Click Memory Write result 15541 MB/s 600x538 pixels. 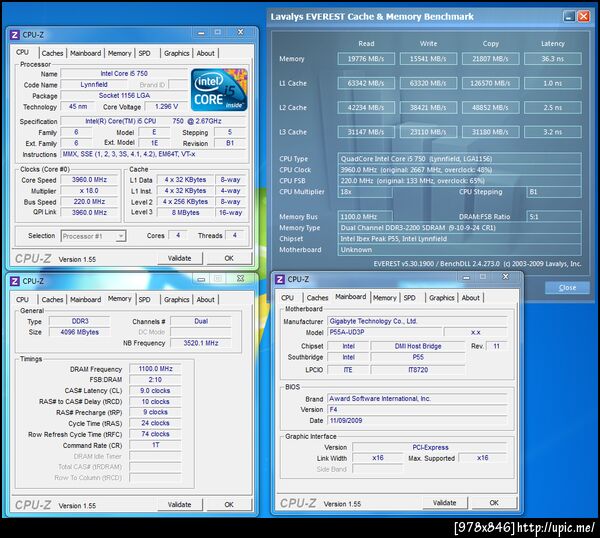428,59
